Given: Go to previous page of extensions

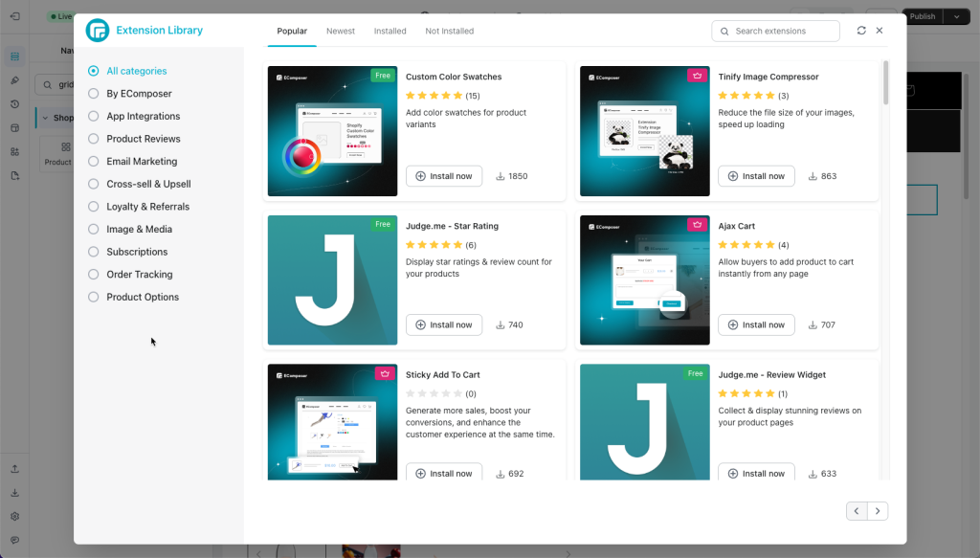Looking at the screenshot, I should 857,511.
